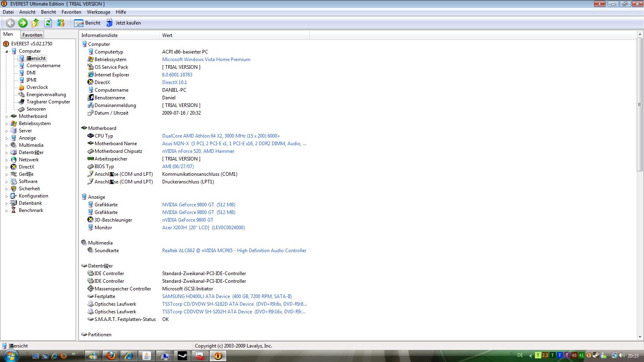Click the Sensoren icon in the tree
The width and height of the screenshot is (644, 362).
pyautogui.click(x=21, y=109)
